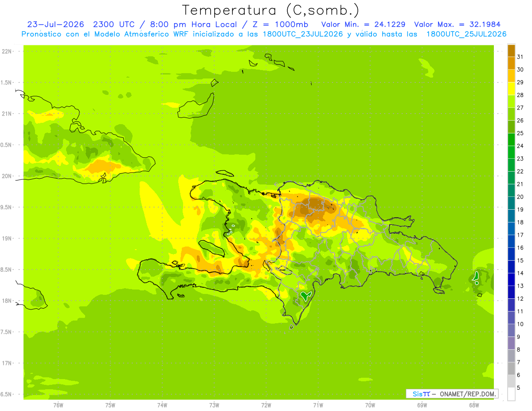
Task: Click legend value 5
Action: (519, 388)
